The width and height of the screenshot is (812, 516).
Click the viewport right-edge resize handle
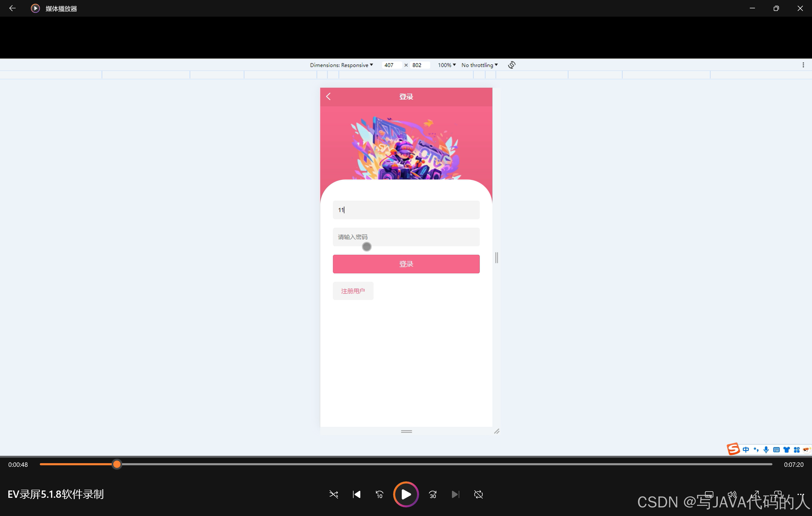click(496, 258)
